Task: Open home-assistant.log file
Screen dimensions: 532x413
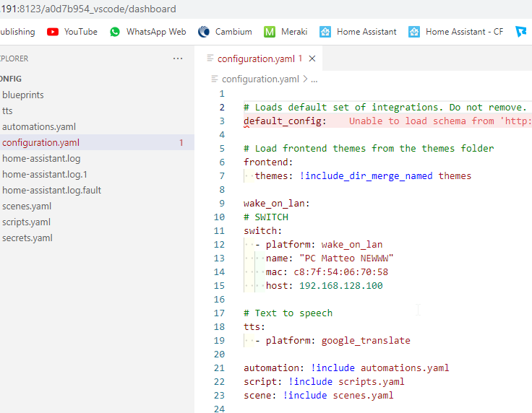Action: coord(41,159)
